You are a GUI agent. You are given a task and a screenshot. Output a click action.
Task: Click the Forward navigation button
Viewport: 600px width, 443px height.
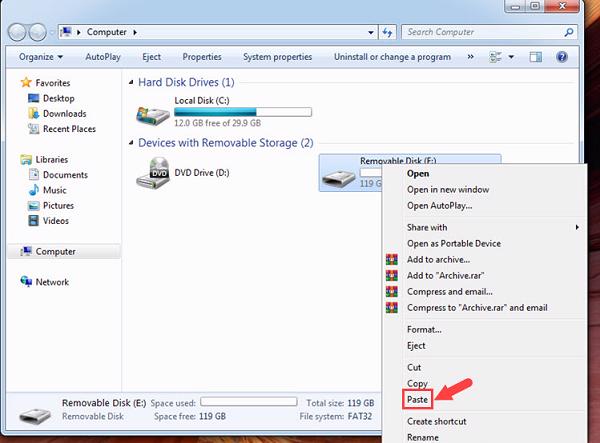pos(38,32)
